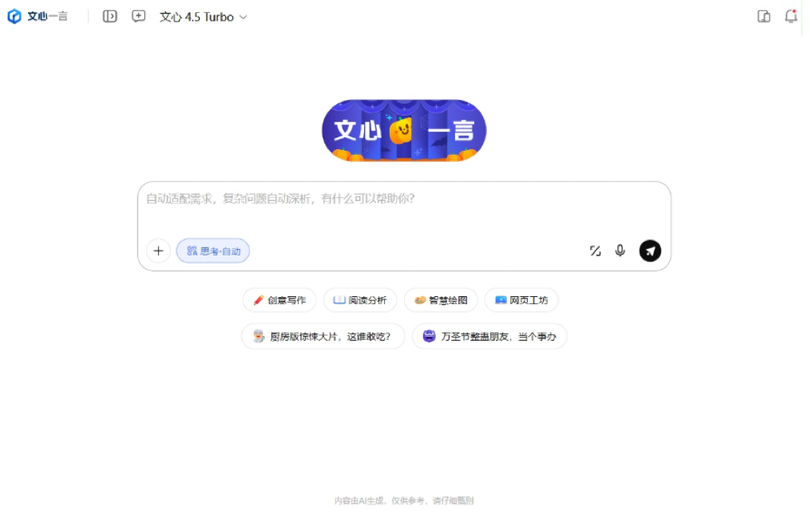Image resolution: width=812 pixels, height=518 pixels.
Task: Click the 文心一言 banner image
Action: [403, 130]
